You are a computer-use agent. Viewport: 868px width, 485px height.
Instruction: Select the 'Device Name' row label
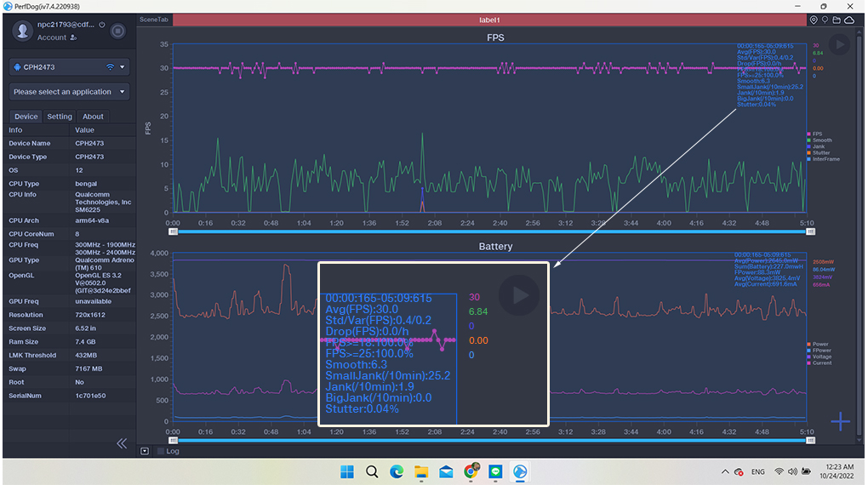point(29,144)
